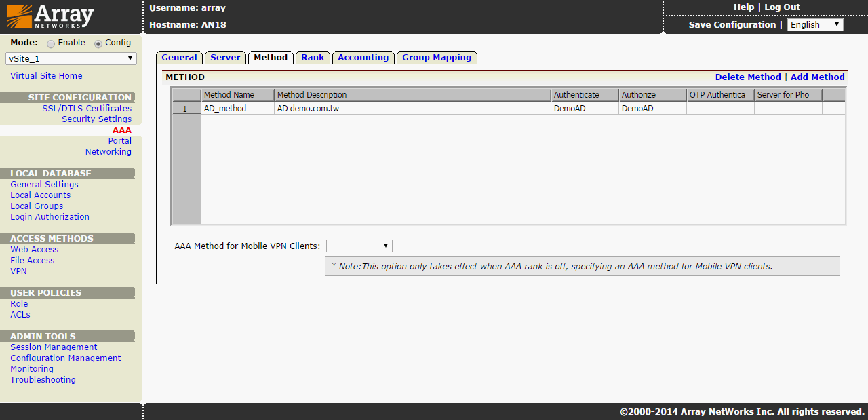Log out of the session
The height and width of the screenshot is (420, 868).
pos(782,7)
